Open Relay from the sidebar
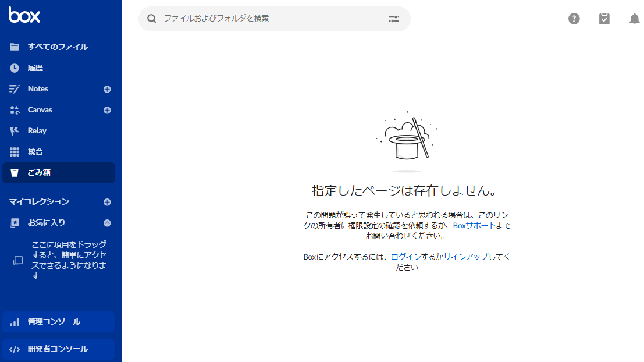Image resolution: width=644 pixels, height=362 pixels. pos(37,131)
